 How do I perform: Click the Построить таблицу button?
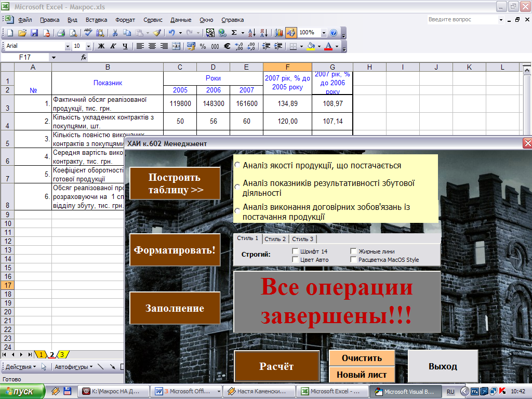coord(175,183)
